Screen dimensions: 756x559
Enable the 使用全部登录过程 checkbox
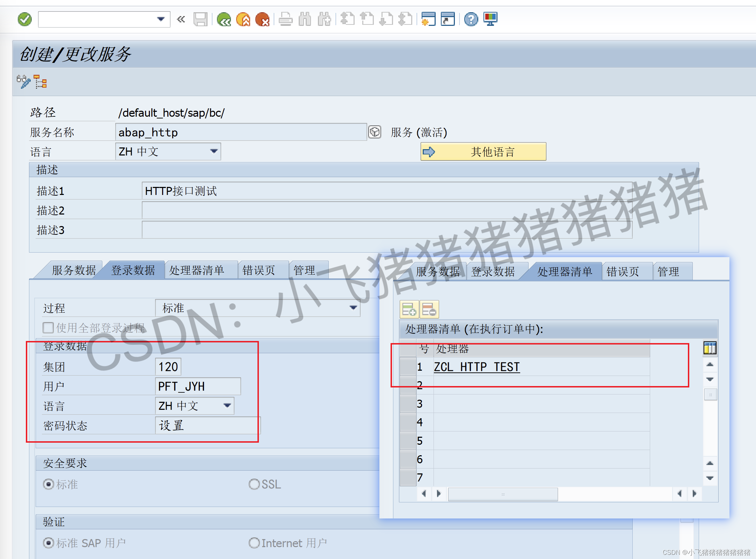point(48,327)
